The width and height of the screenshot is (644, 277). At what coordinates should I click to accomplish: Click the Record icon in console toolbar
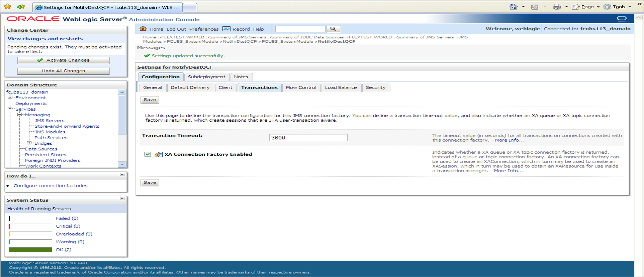click(x=226, y=29)
